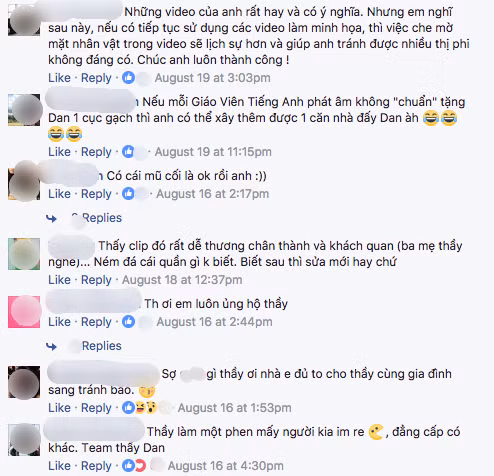Screen dimensions: 494x476
Task: Reply to the 'sang tránh bão' comment
Action: point(96,408)
